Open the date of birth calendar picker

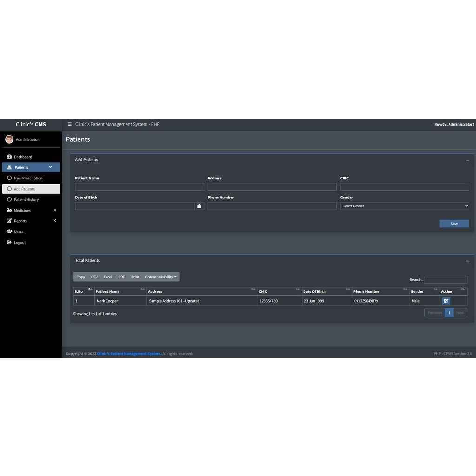[x=199, y=206]
